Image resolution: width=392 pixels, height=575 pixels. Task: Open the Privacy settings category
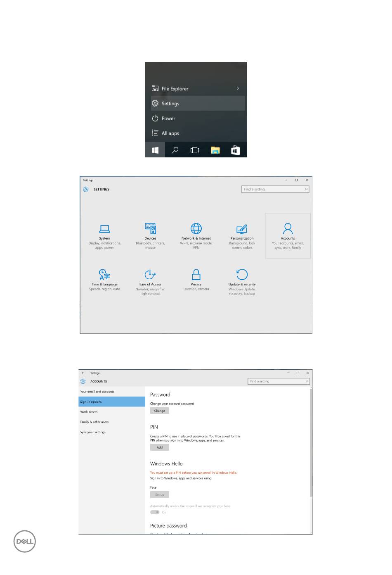[x=196, y=282]
